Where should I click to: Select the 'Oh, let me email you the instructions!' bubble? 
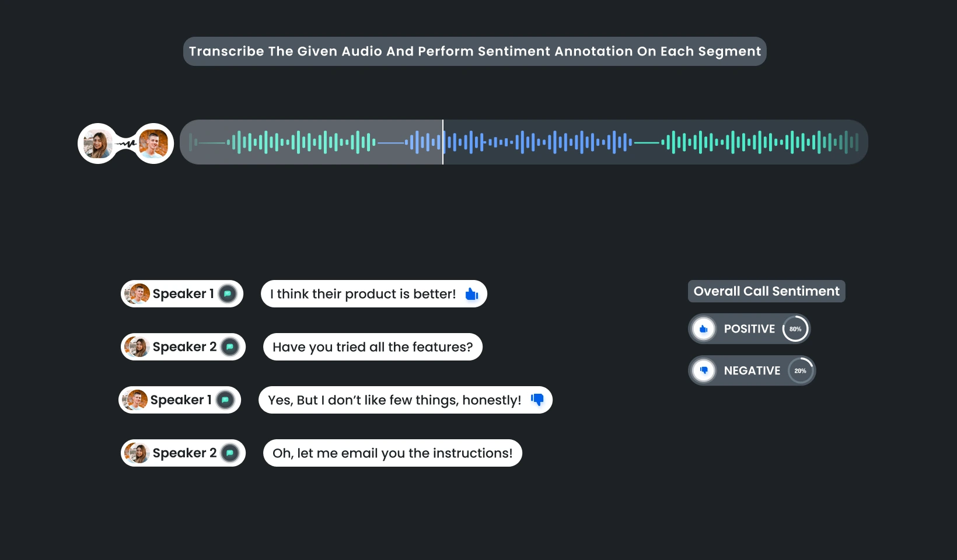point(393,453)
